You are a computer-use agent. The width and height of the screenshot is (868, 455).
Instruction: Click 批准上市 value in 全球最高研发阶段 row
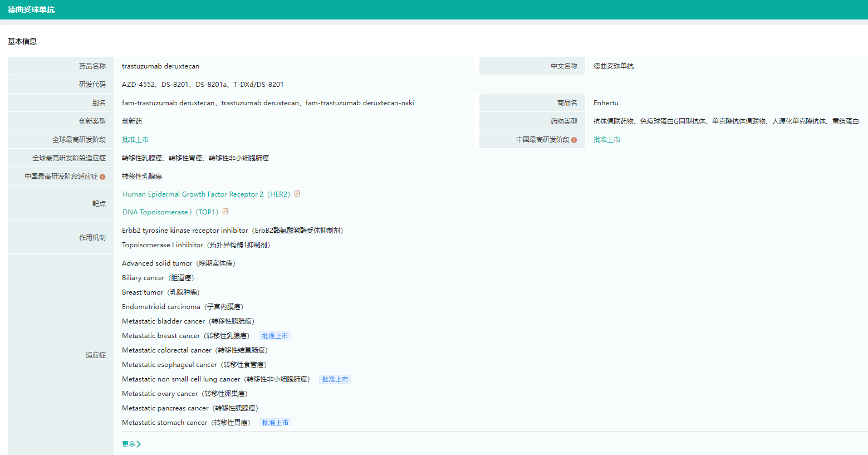pyautogui.click(x=135, y=140)
